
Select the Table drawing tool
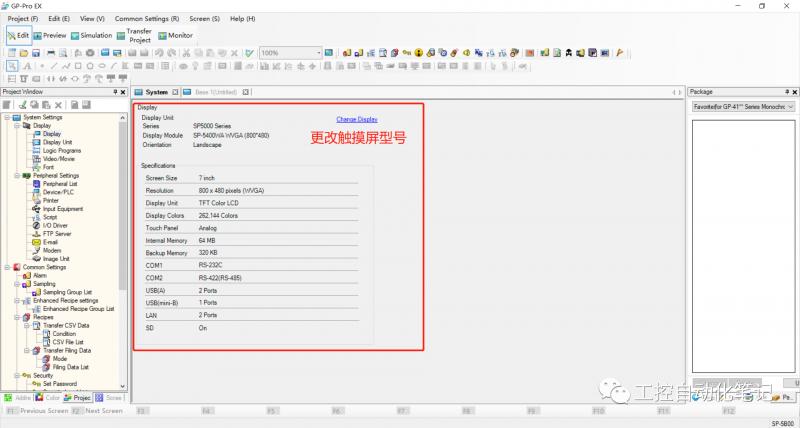pyautogui.click(x=165, y=66)
